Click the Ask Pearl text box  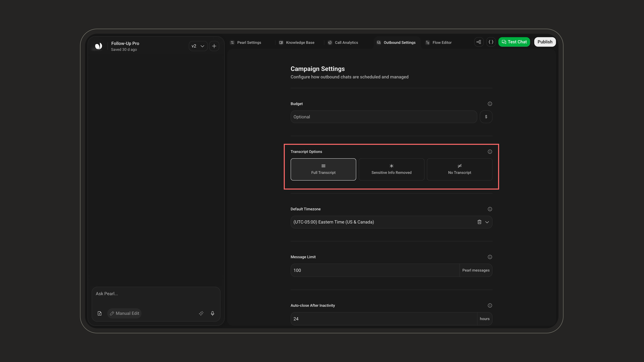[x=156, y=294]
